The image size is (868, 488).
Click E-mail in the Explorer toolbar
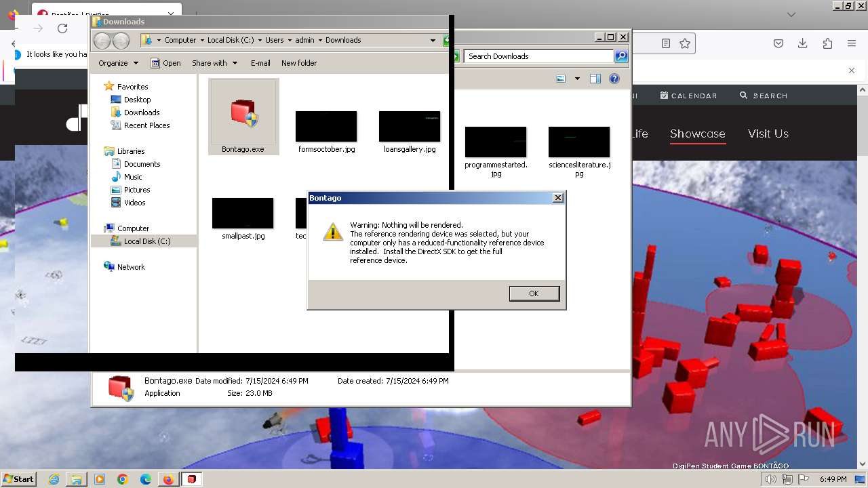[260, 63]
